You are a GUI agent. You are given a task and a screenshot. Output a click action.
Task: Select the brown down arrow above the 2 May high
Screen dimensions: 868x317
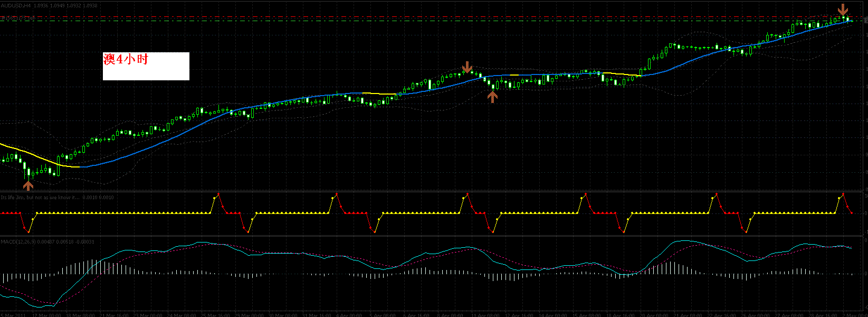[843, 9]
